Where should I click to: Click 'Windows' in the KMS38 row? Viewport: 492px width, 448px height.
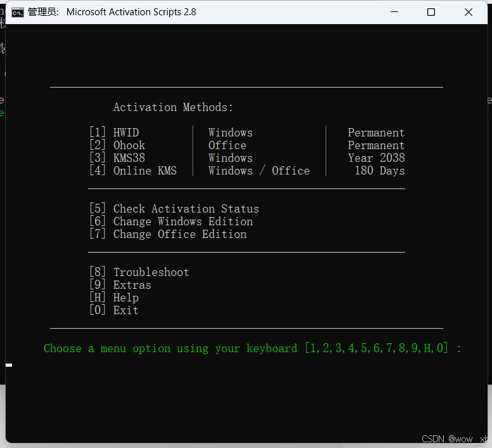click(x=230, y=157)
